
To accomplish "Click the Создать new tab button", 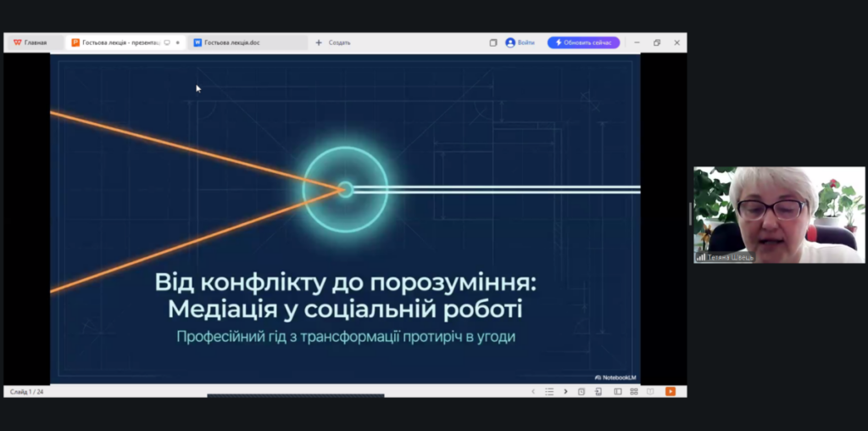I will pyautogui.click(x=333, y=42).
